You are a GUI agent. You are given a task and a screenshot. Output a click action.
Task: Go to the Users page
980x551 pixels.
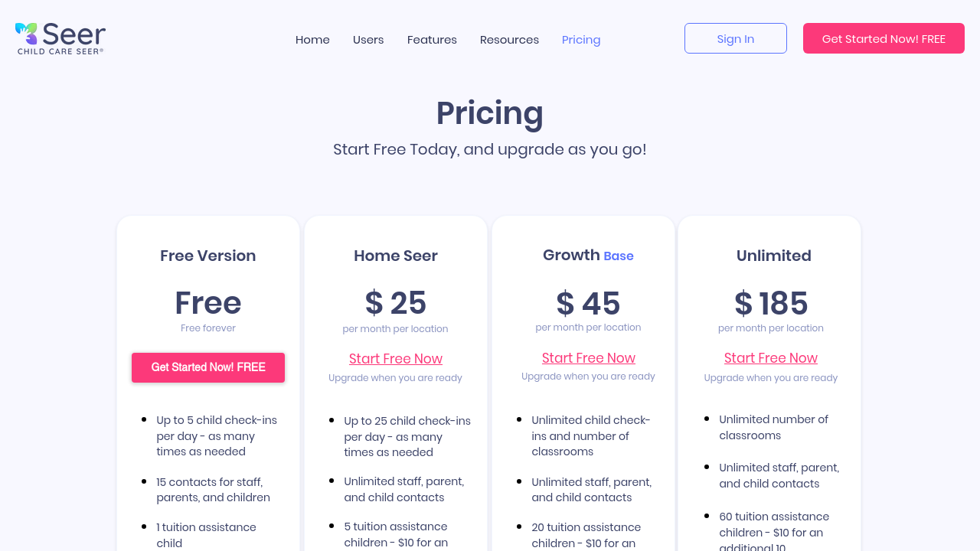click(368, 40)
